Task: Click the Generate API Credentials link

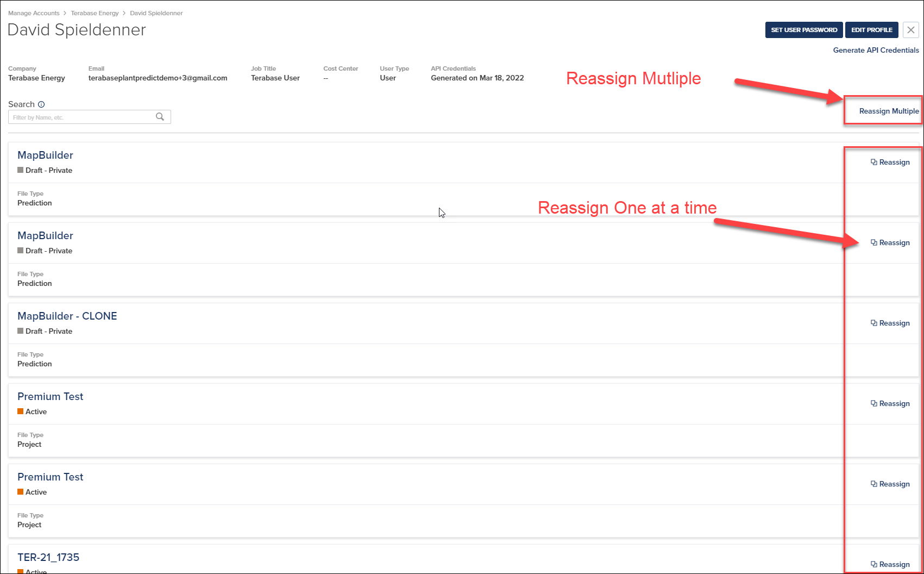Action: coord(876,49)
